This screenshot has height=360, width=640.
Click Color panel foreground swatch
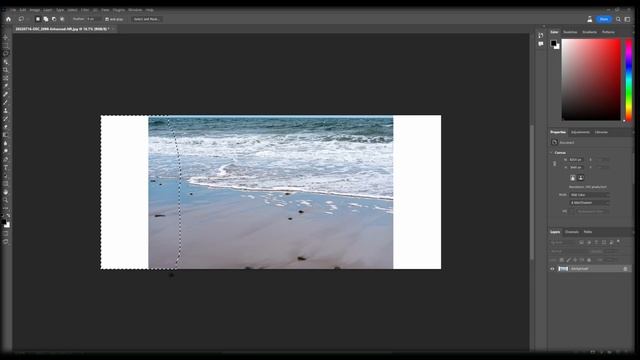point(553,43)
